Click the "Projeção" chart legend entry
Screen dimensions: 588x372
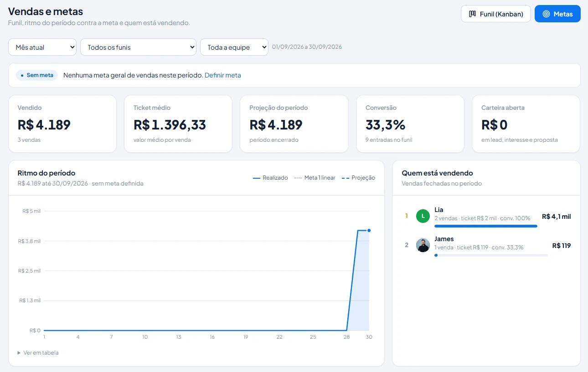pyautogui.click(x=359, y=178)
